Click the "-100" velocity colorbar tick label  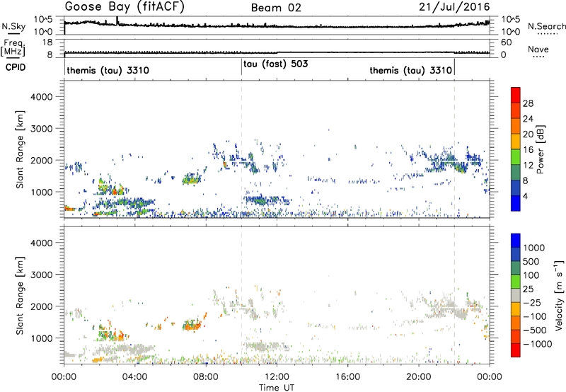(x=535, y=316)
